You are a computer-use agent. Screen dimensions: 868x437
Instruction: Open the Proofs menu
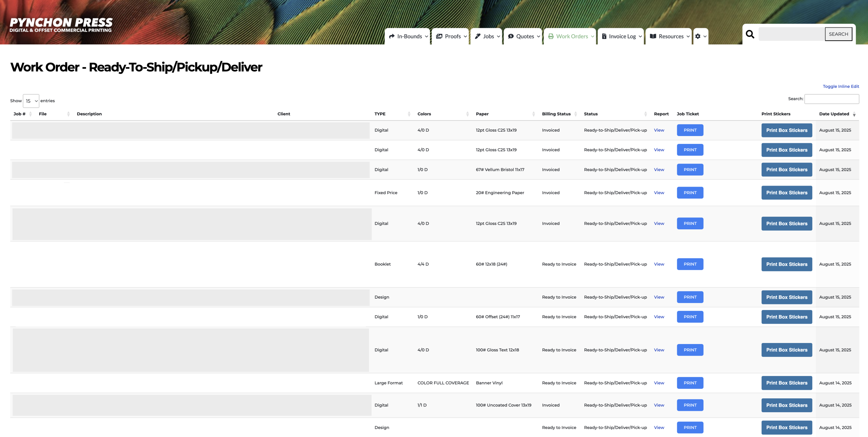coord(450,36)
